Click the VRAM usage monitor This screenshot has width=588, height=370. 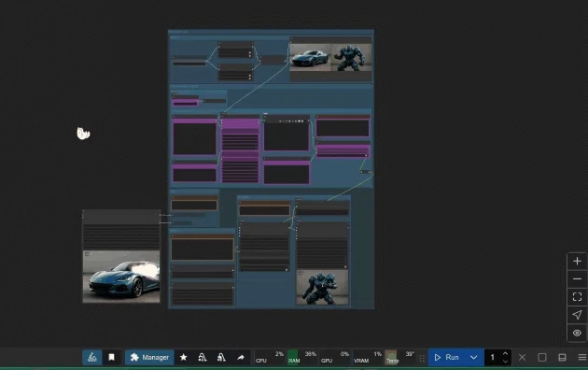click(368, 357)
